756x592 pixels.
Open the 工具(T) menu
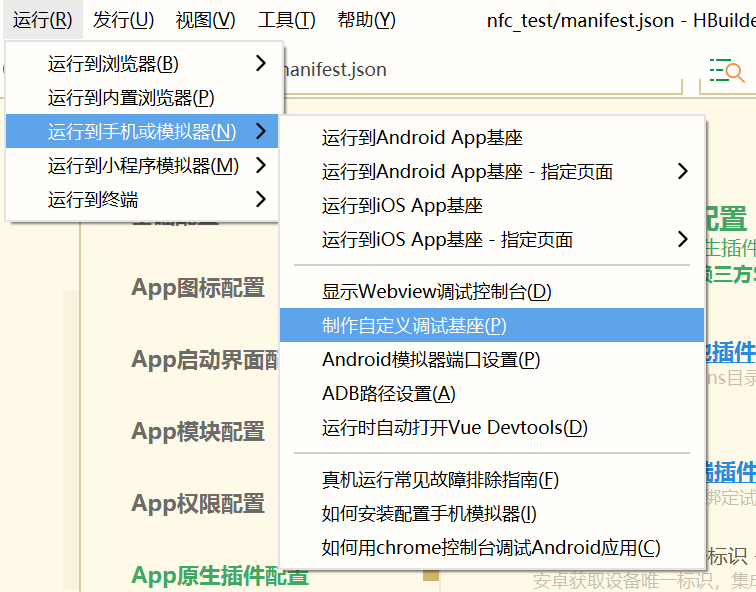286,20
